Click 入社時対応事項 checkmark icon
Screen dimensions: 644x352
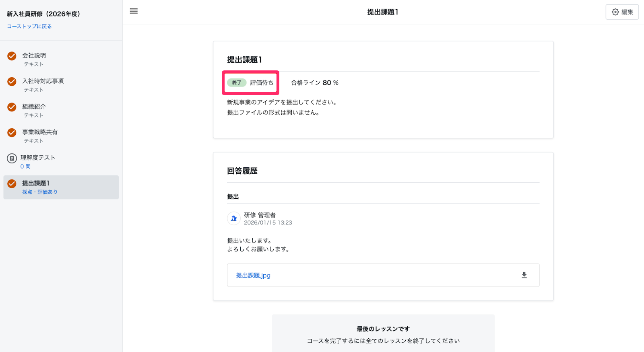pos(12,81)
